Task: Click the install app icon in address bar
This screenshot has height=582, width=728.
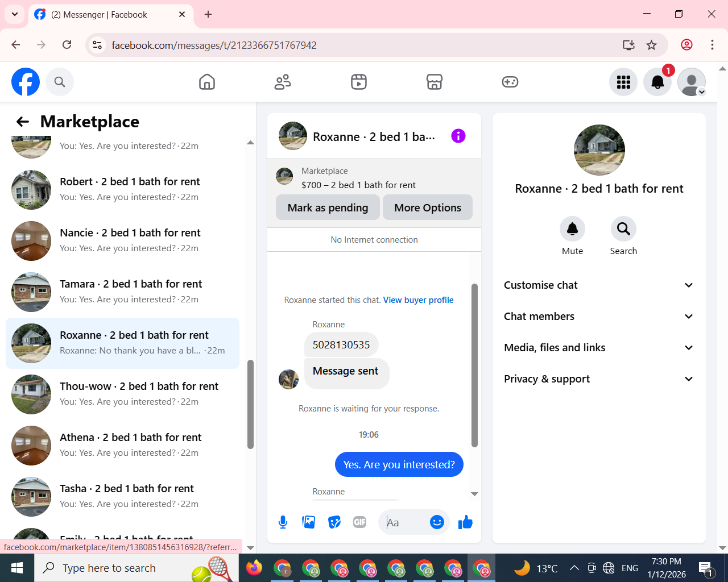Action: 628,45
